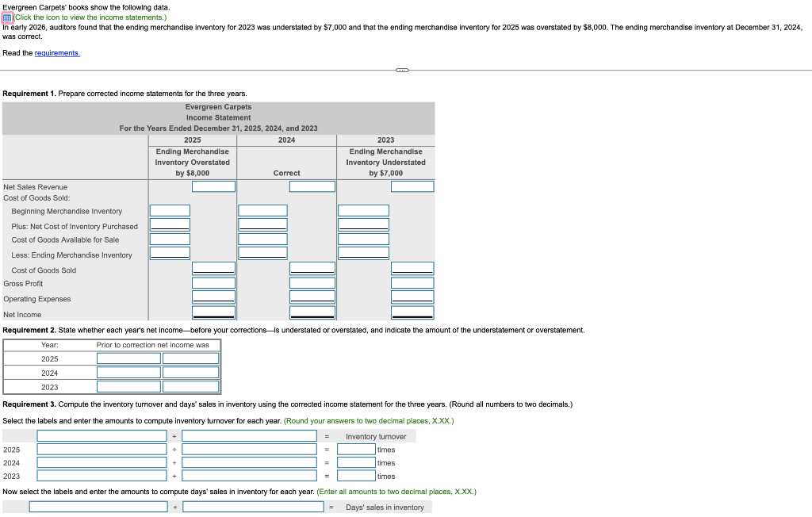This screenshot has width=812, height=517.
Task: Click the Gross Profit input for 2023
Action: coord(412,282)
